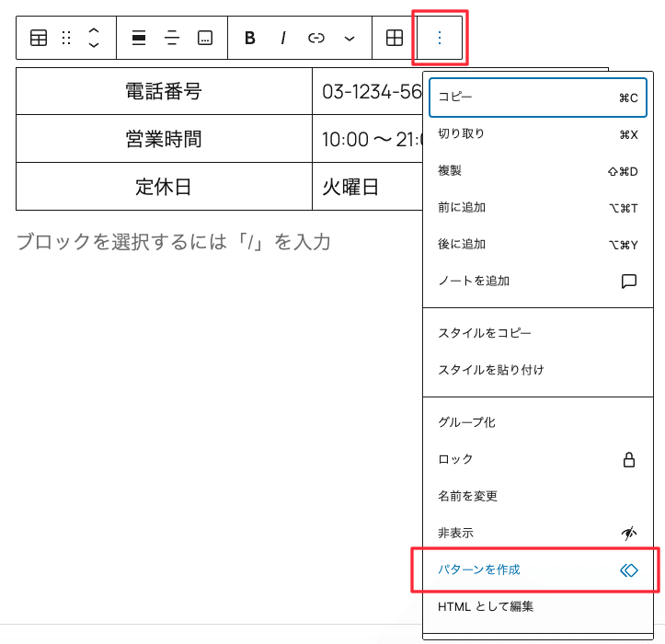
Task: Choose 切り取り menu item
Action: (x=538, y=134)
